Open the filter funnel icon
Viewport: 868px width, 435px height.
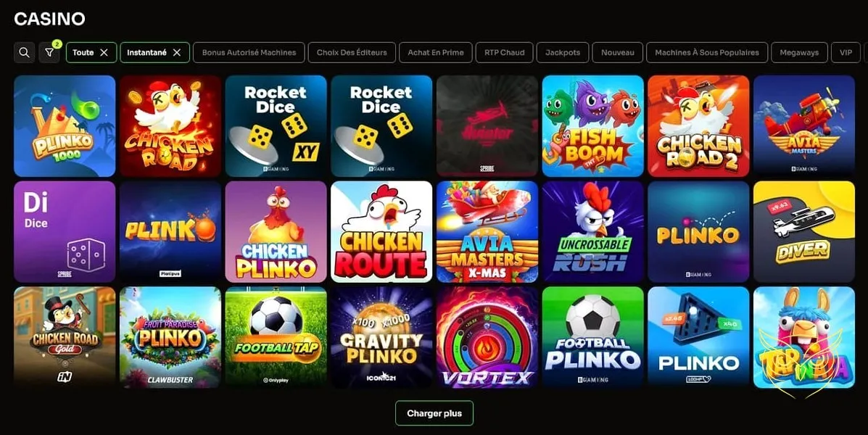point(49,53)
